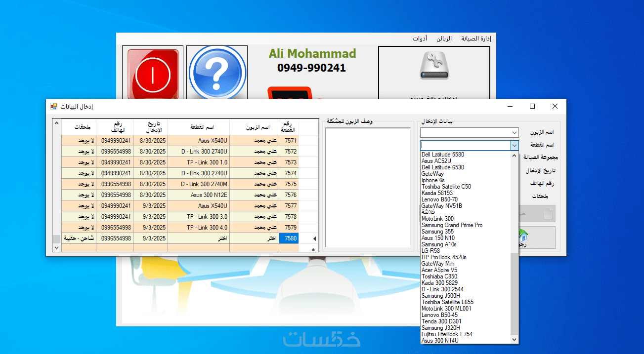Click the table scrollbar up arrow
This screenshot has width=644, height=354.
[57, 123]
